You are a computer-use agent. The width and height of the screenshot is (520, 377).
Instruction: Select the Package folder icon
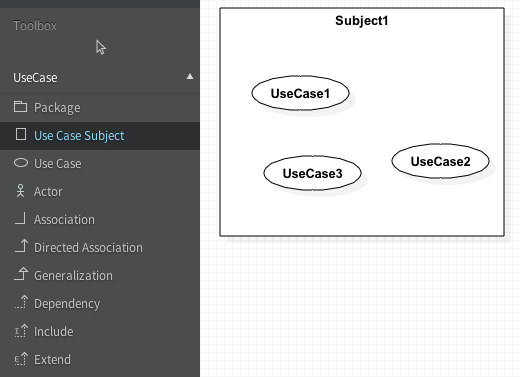pyautogui.click(x=20, y=107)
